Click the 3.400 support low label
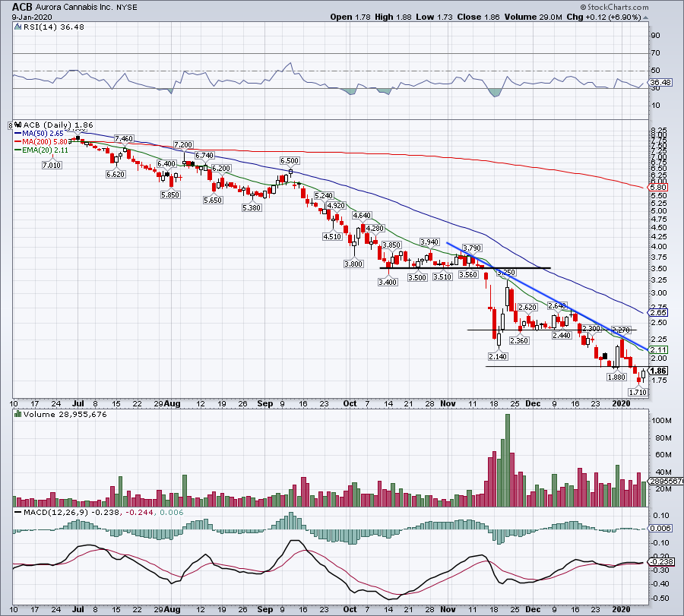 [x=388, y=282]
